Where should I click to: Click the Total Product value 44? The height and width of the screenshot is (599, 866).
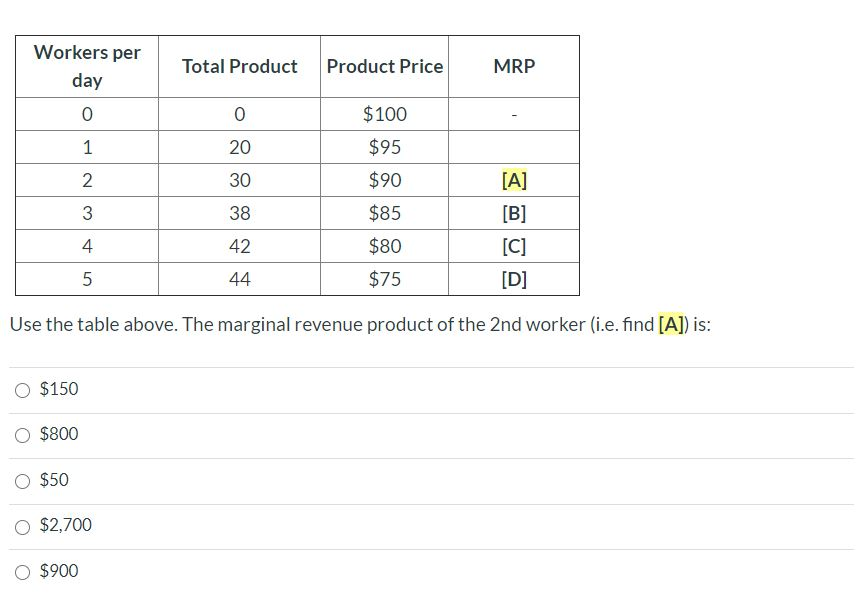238,278
